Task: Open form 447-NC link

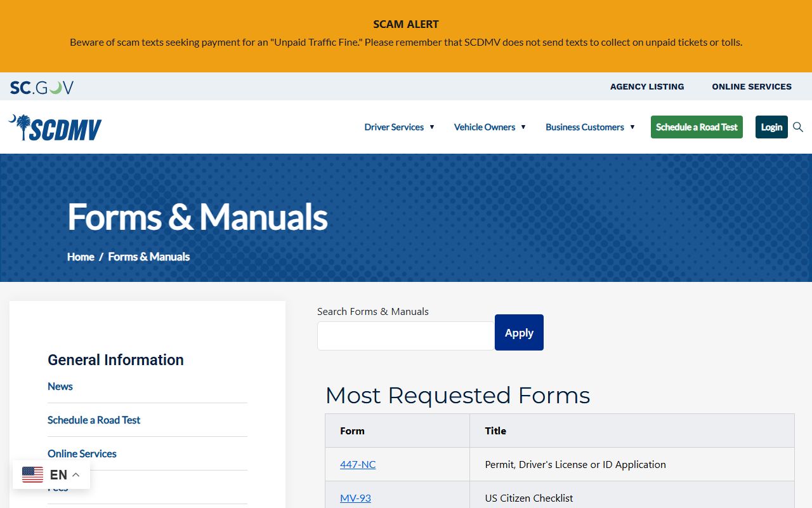Action: click(x=358, y=464)
